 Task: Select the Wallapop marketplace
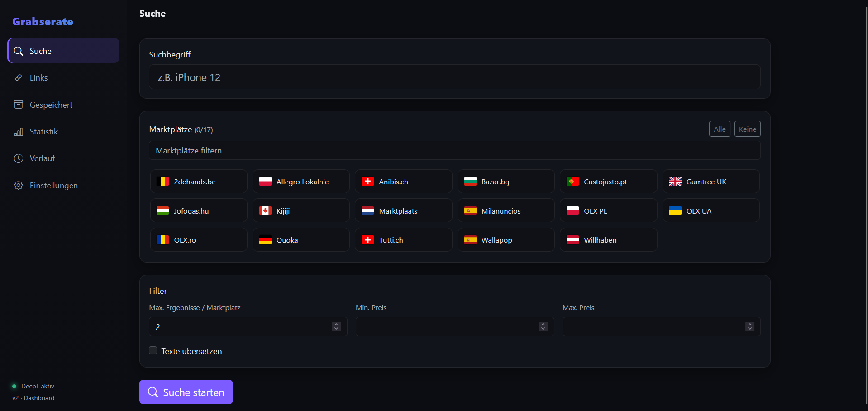(506, 240)
